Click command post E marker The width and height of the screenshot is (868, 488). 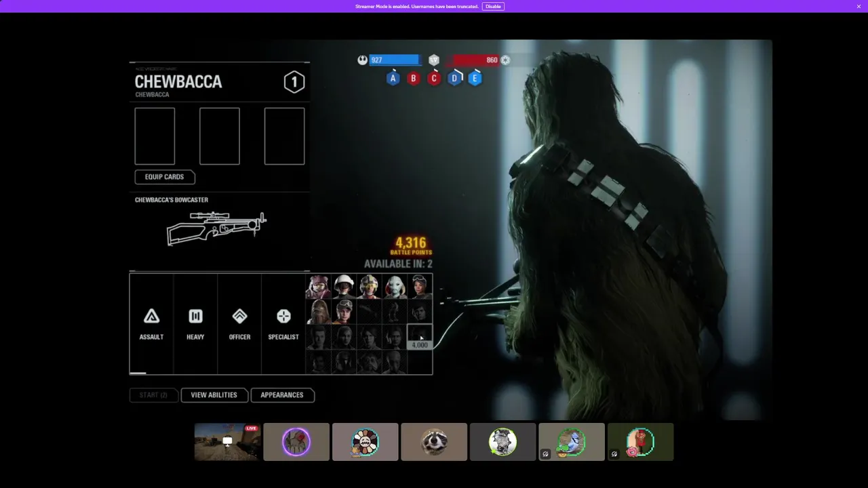(x=475, y=79)
